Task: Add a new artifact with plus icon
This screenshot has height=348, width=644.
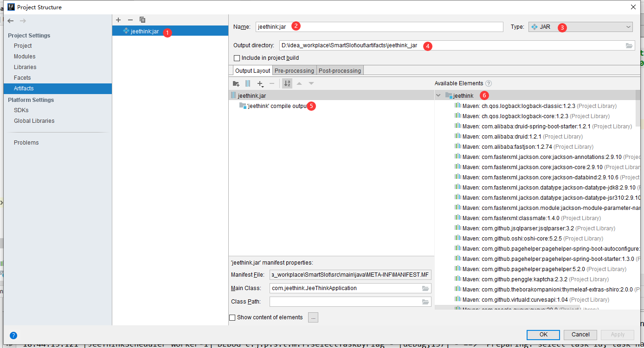Action: pos(118,20)
